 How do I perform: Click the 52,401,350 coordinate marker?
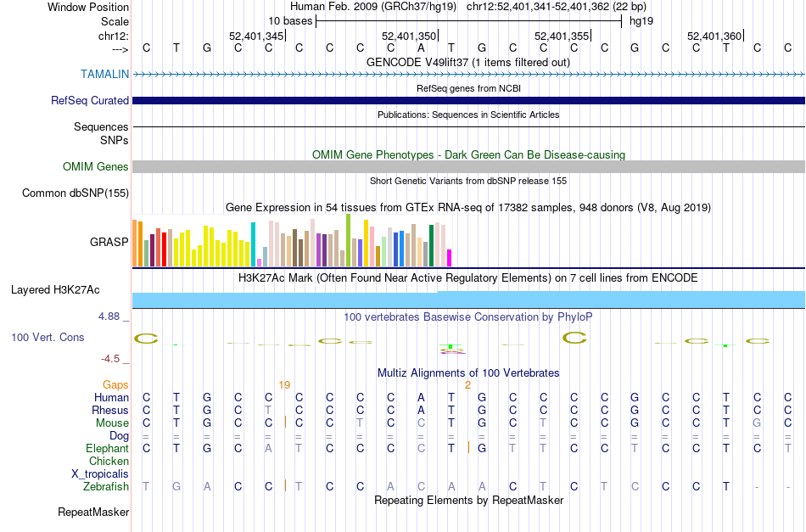pos(409,36)
